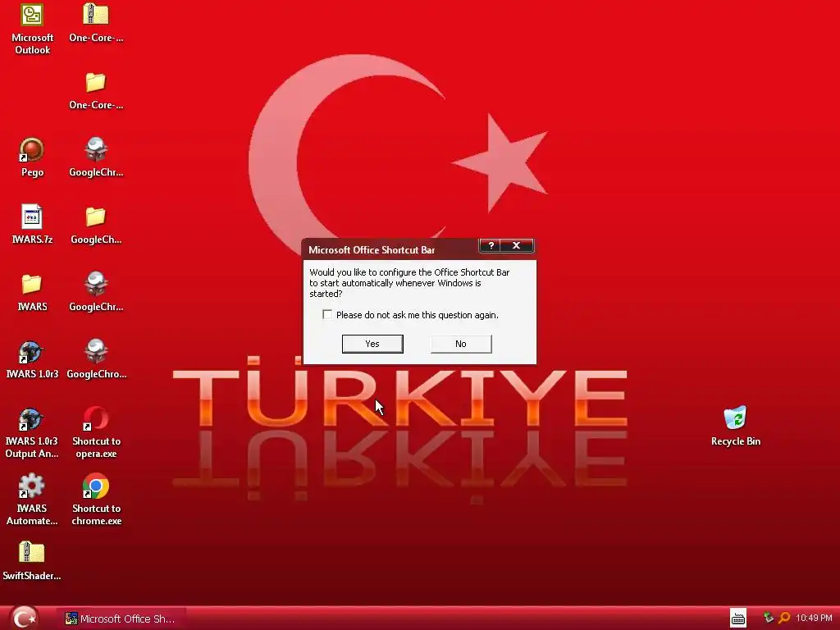Click the Microsoft Office Shortcut Bar title

(x=372, y=250)
